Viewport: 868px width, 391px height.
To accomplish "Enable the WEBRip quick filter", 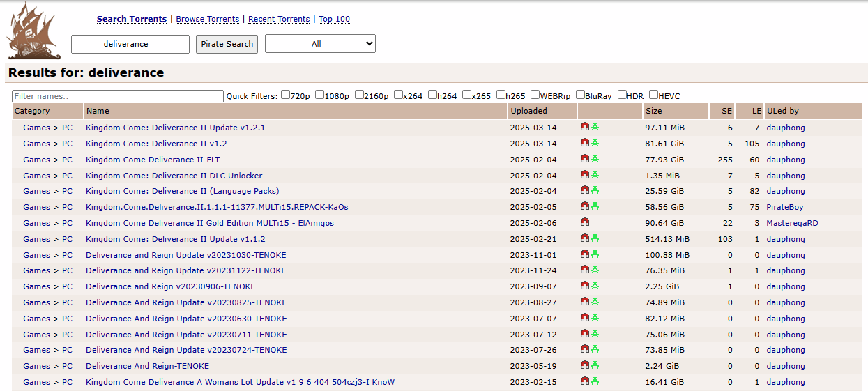I will (x=535, y=95).
